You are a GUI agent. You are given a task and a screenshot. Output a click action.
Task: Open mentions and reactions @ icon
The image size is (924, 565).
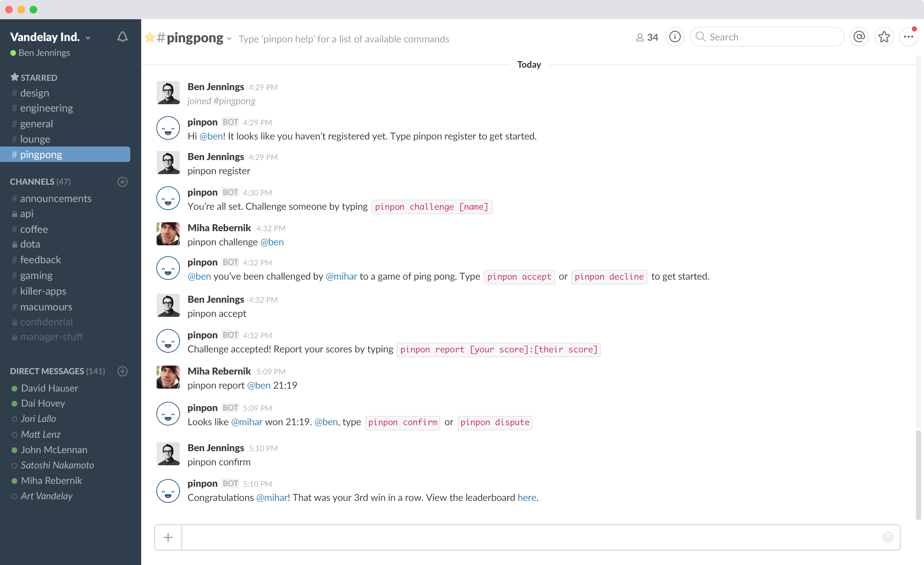click(x=859, y=37)
